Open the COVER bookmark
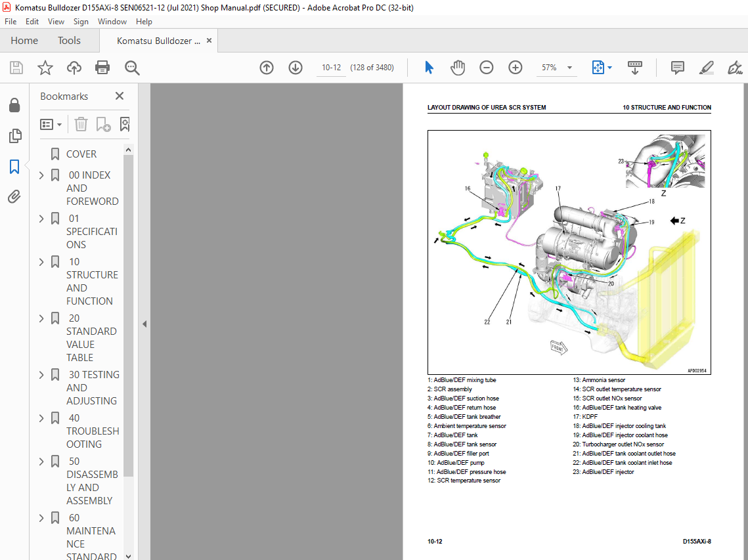Image resolution: width=748 pixels, height=560 pixels. click(81, 154)
